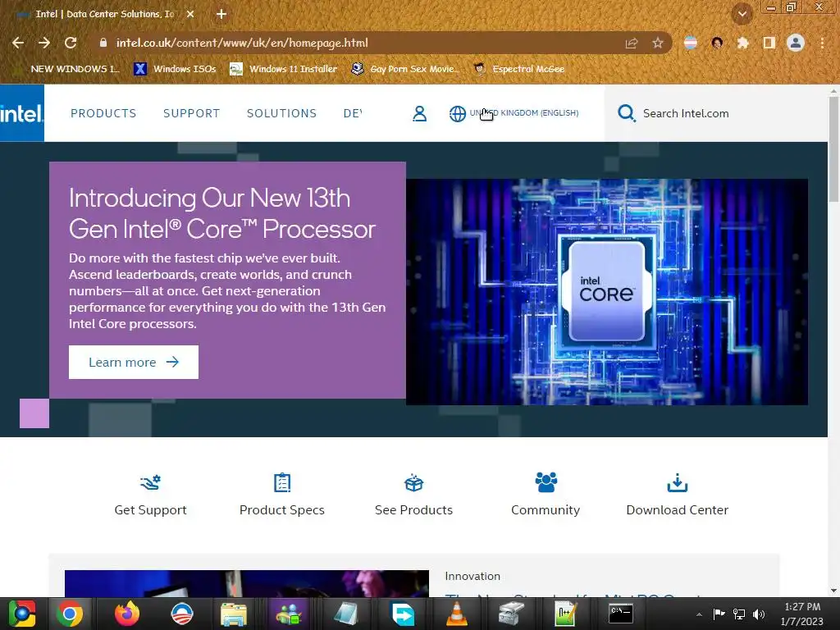The height and width of the screenshot is (630, 840).
Task: Click the Community people icon
Action: click(x=546, y=482)
